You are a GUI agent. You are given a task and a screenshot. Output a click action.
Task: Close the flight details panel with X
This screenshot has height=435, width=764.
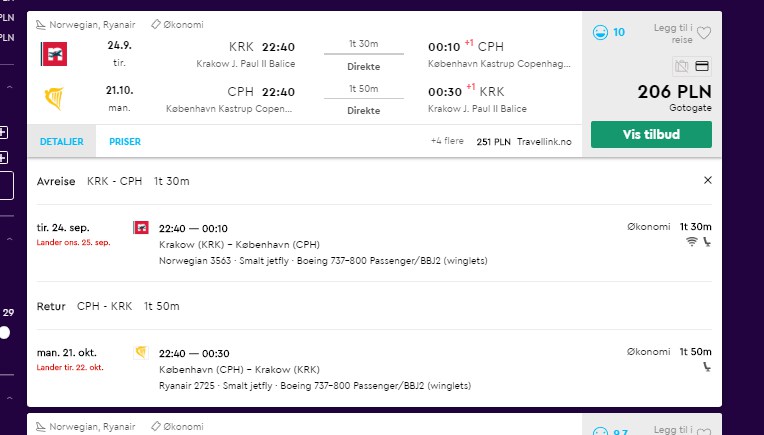coord(707,180)
